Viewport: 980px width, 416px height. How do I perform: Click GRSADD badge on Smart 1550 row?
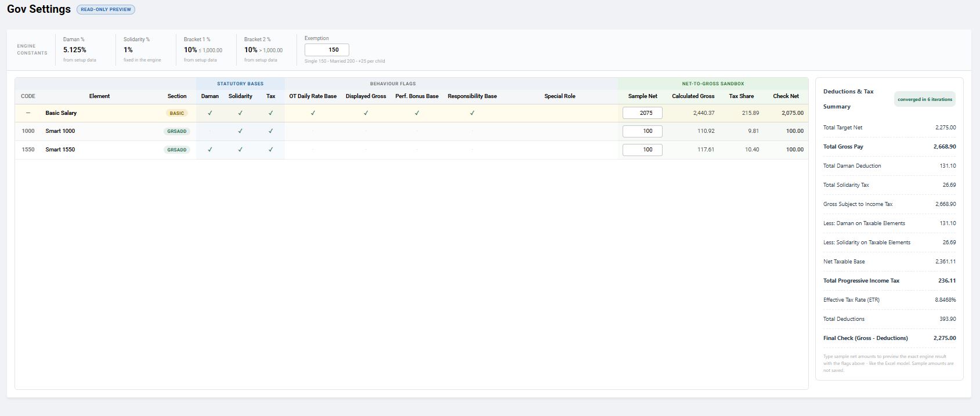(x=177, y=150)
